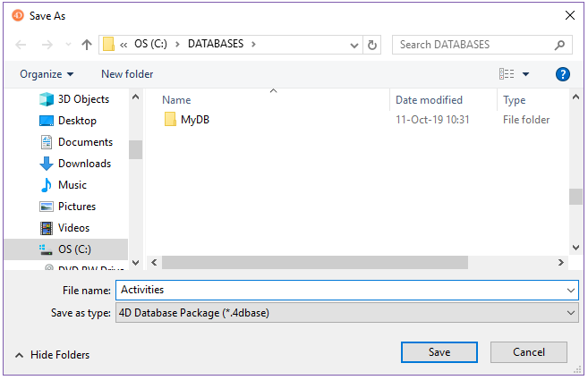Collapse the pane with Hide Folders
The height and width of the screenshot is (380, 588).
[x=52, y=354]
